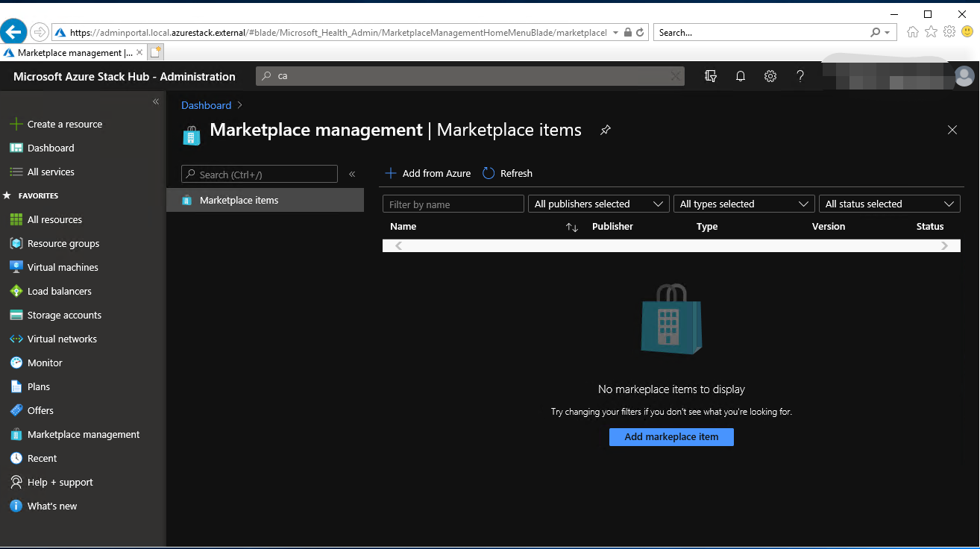Click the Status column header
Image resolution: width=980 pixels, height=549 pixels.
pos(930,226)
